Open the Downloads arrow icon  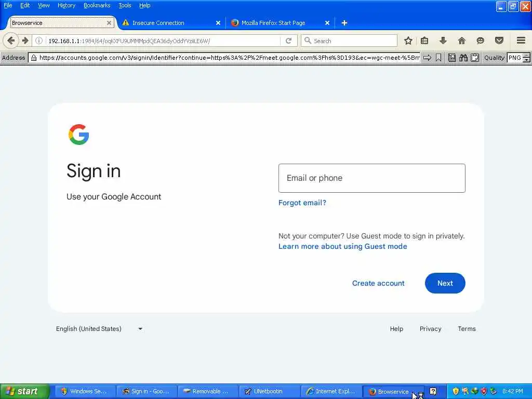(443, 41)
